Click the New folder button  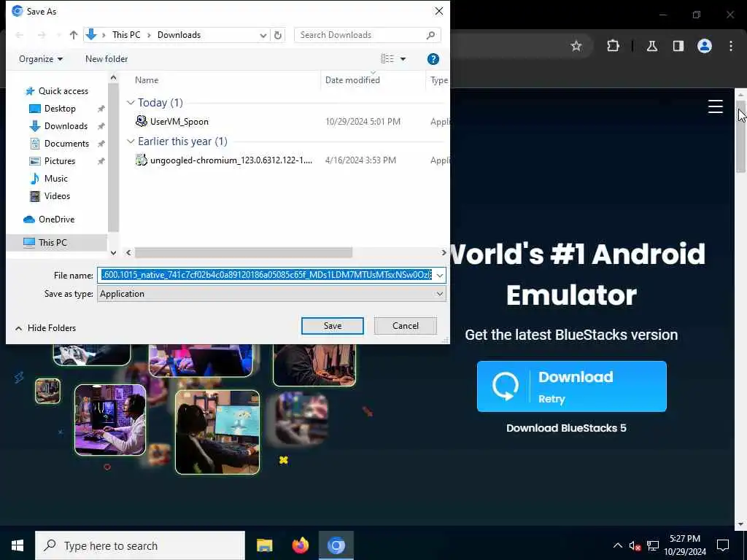pos(107,59)
